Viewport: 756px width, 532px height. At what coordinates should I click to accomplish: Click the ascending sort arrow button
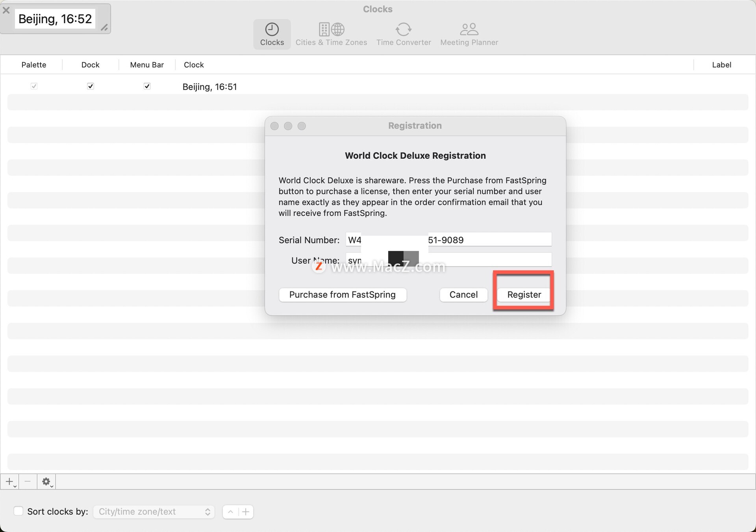click(x=230, y=512)
